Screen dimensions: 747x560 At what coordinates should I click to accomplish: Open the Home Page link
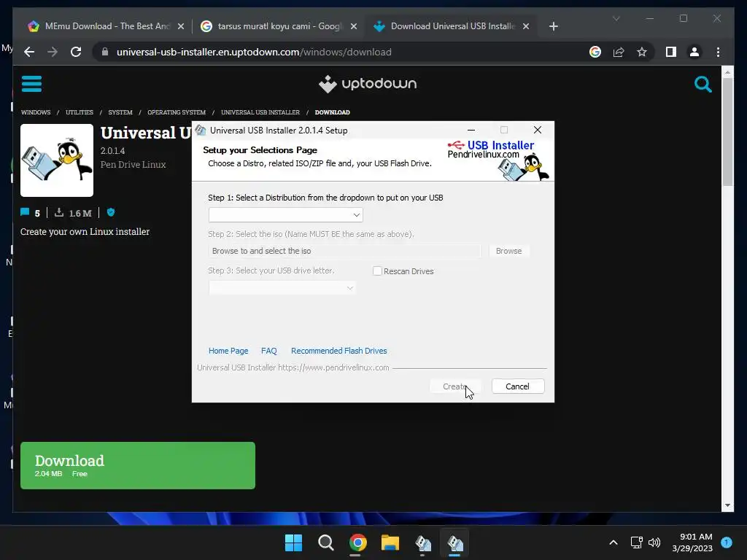[228, 351]
